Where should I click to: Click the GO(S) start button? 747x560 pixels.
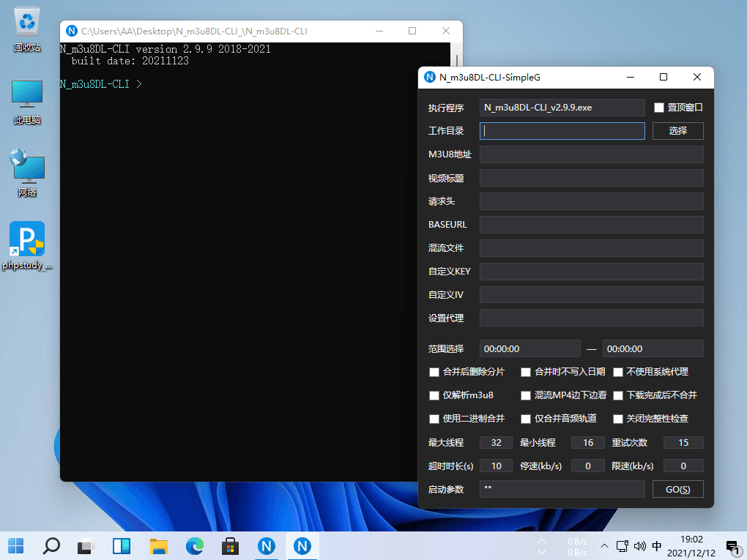[677, 489]
